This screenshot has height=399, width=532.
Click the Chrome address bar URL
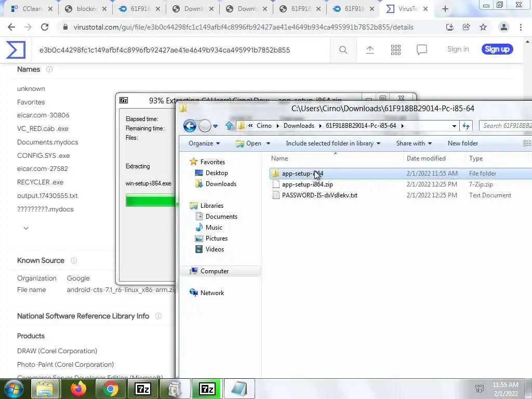click(243, 27)
